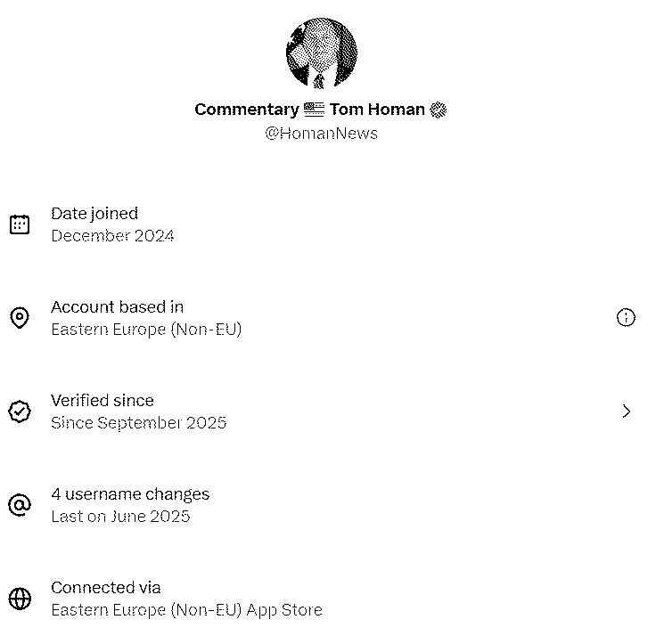648x644 pixels.
Task: Click the verified badge beside the display name
Action: (x=438, y=110)
